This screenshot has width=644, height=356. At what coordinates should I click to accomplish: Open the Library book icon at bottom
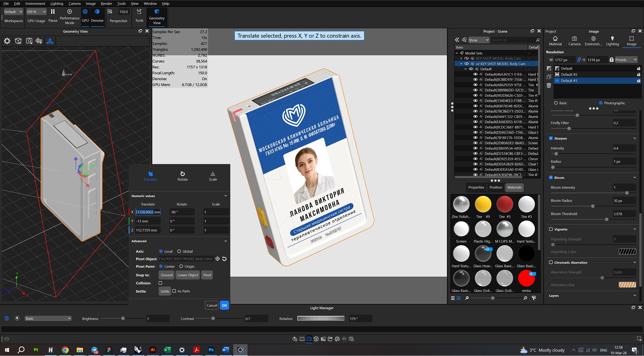point(302,339)
